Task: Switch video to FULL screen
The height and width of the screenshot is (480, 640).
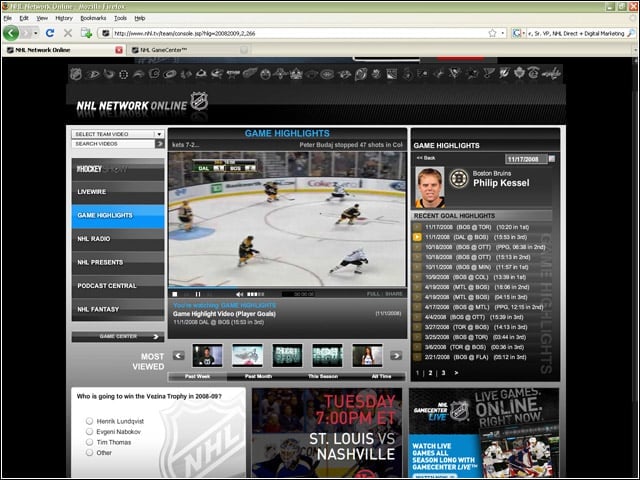Action: (373, 294)
